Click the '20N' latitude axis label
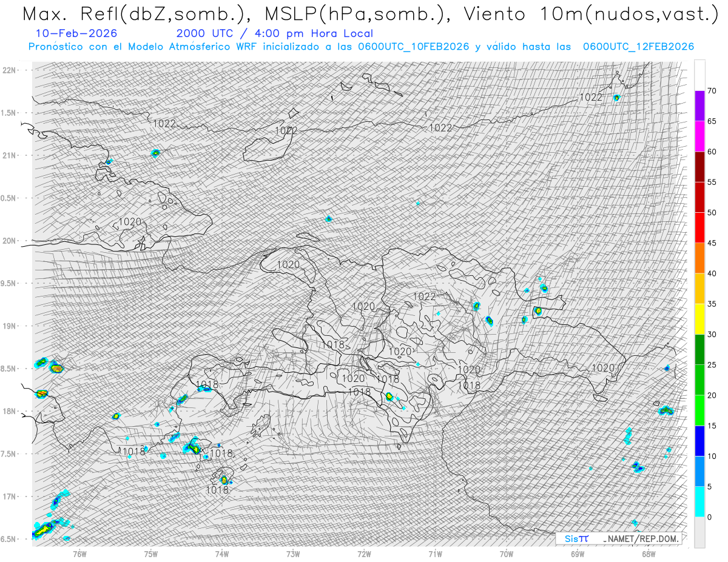The image size is (728, 562). point(10,241)
